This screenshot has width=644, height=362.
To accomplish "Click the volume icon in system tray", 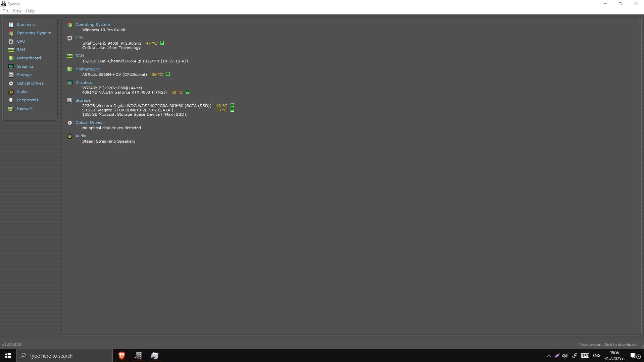I will [x=565, y=356].
